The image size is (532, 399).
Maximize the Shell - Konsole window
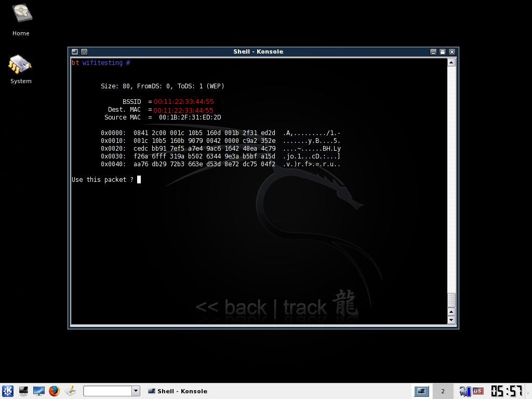pyautogui.click(x=443, y=51)
